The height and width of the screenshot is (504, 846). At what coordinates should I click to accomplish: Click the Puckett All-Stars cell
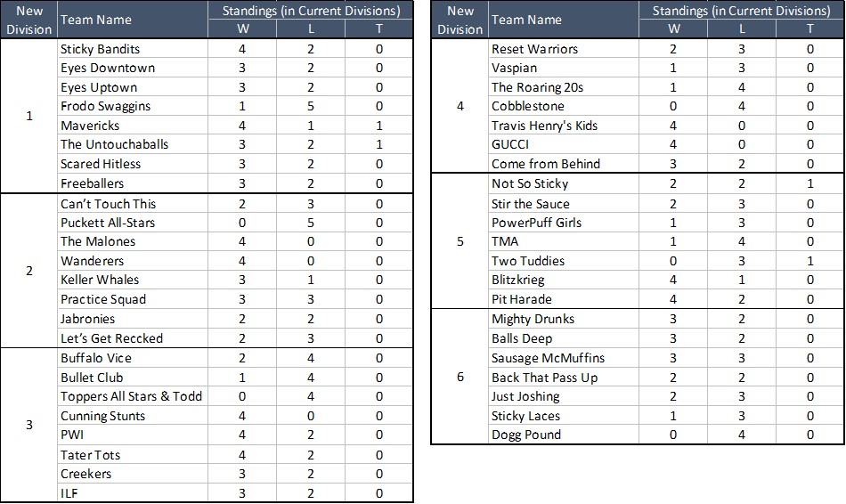(107, 222)
